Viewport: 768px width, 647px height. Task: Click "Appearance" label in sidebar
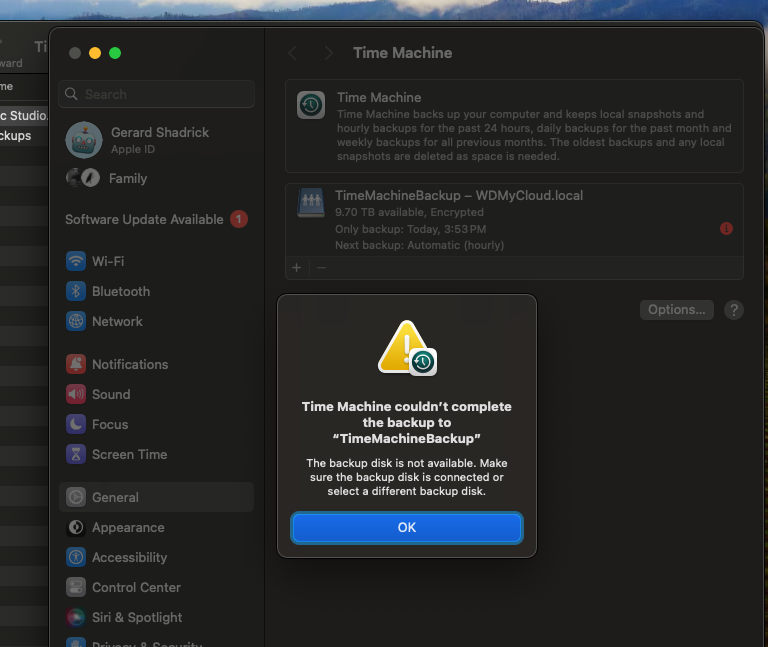(128, 527)
